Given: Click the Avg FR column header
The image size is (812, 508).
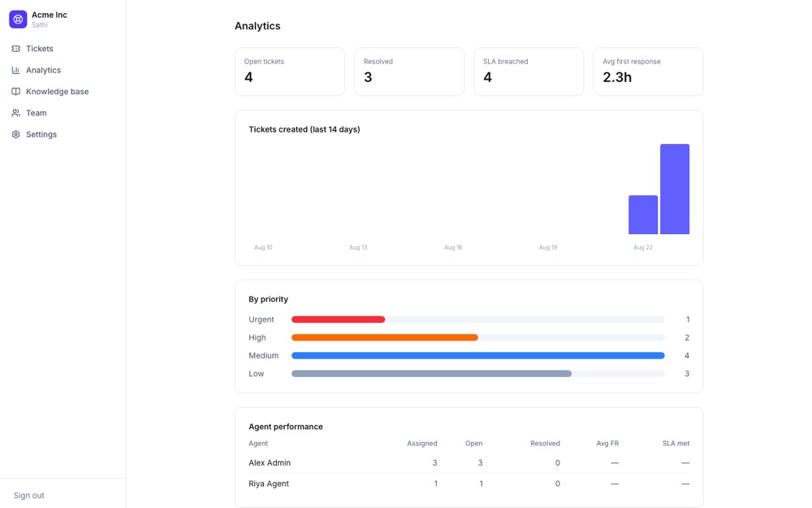Looking at the screenshot, I should coord(607,444).
